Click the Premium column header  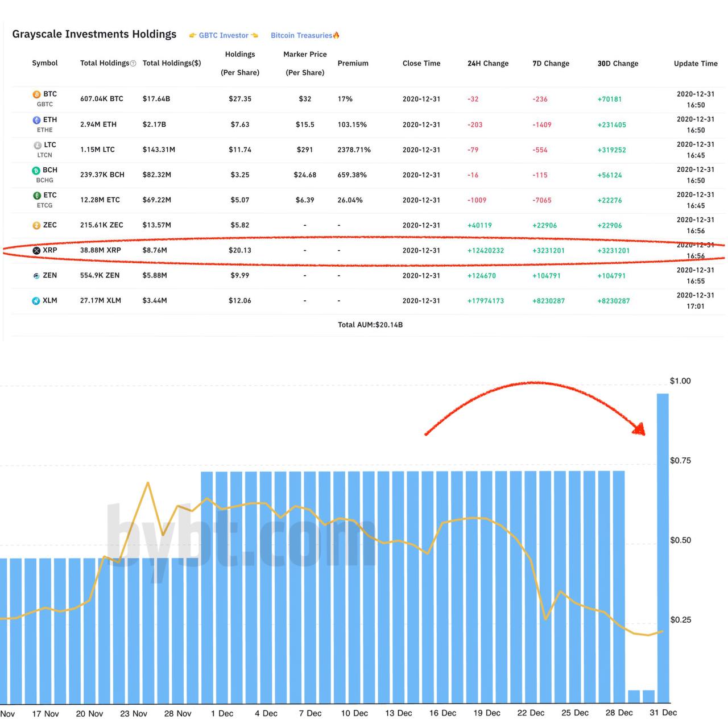coord(353,63)
